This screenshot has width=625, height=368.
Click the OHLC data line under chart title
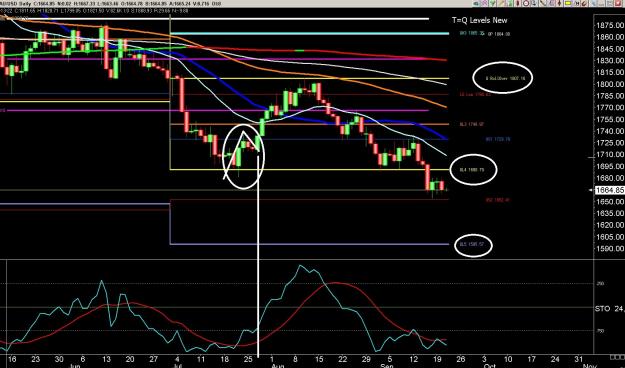94,11
